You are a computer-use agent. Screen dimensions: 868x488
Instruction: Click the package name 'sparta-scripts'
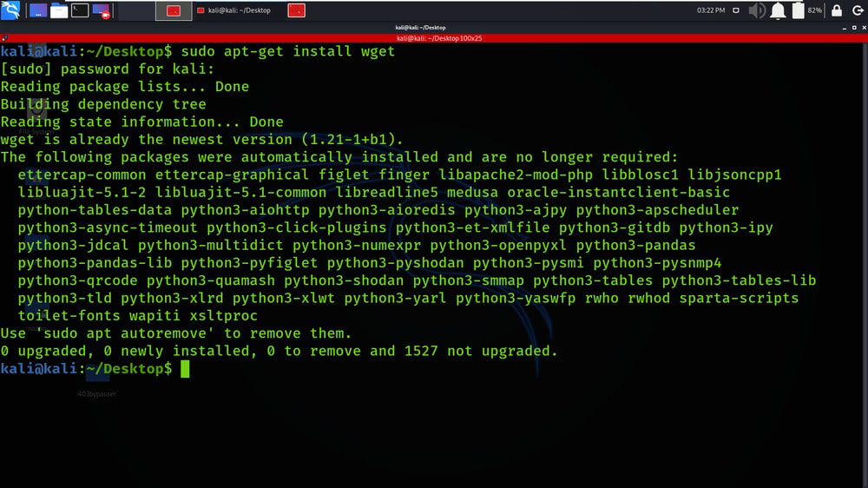coord(739,298)
